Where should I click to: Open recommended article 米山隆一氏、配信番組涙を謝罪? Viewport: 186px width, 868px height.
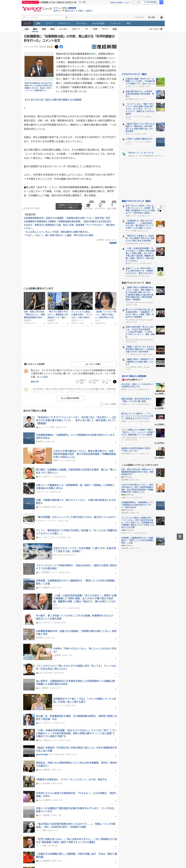(x=76, y=717)
